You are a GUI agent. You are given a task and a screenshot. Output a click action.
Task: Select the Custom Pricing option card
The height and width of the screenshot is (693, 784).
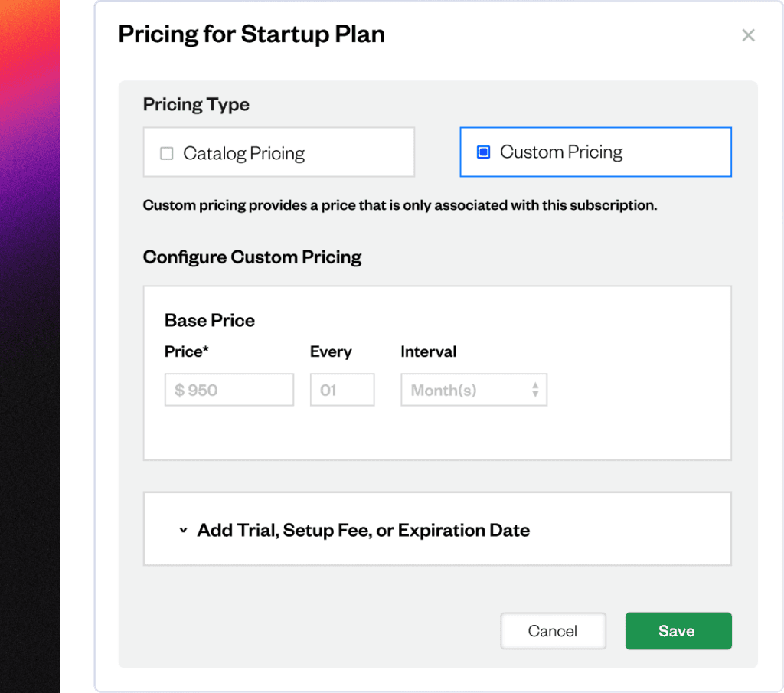(596, 152)
